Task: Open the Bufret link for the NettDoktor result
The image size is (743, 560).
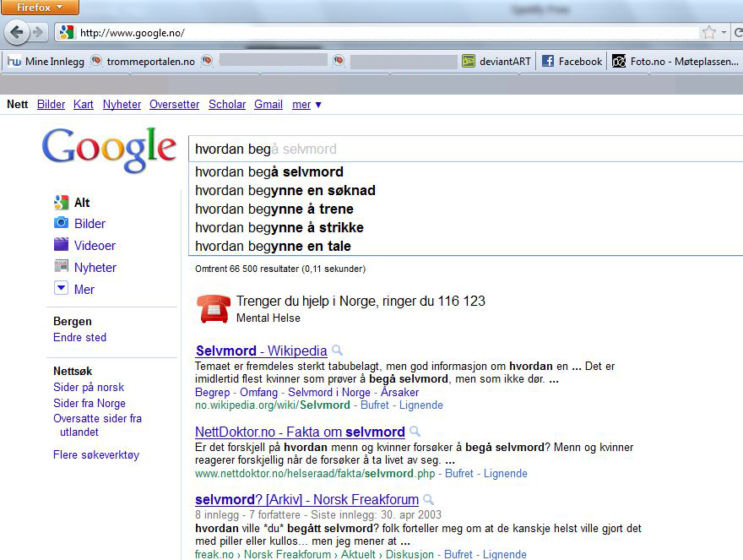Action: pyautogui.click(x=459, y=473)
